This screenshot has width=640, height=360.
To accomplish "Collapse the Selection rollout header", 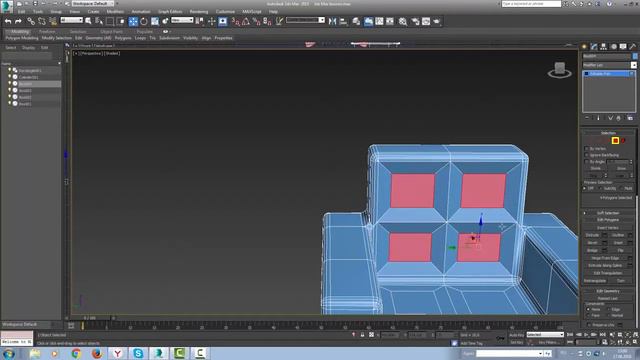I will [608, 133].
